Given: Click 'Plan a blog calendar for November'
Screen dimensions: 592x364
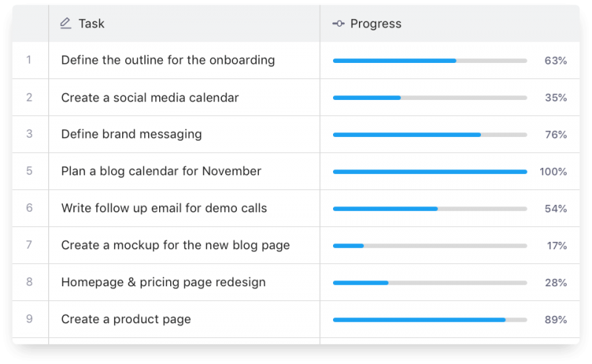Looking at the screenshot, I should point(161,172).
